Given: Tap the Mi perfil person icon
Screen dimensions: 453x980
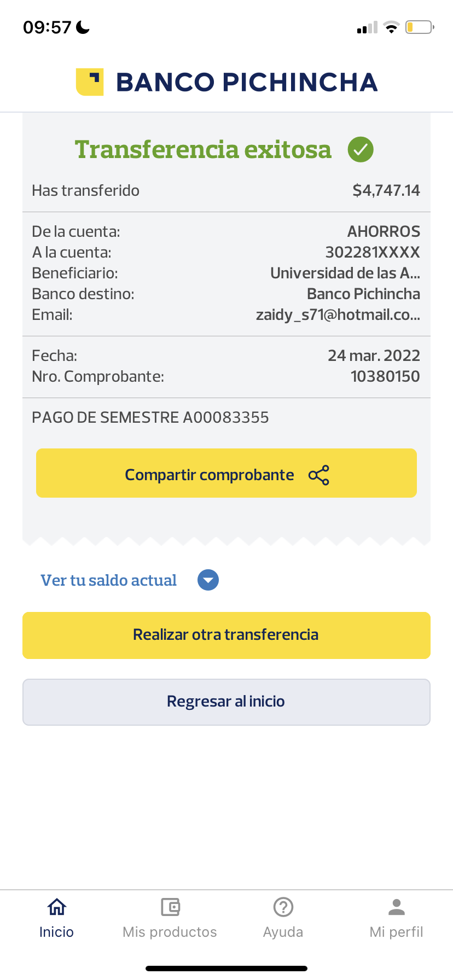Looking at the screenshot, I should [397, 907].
